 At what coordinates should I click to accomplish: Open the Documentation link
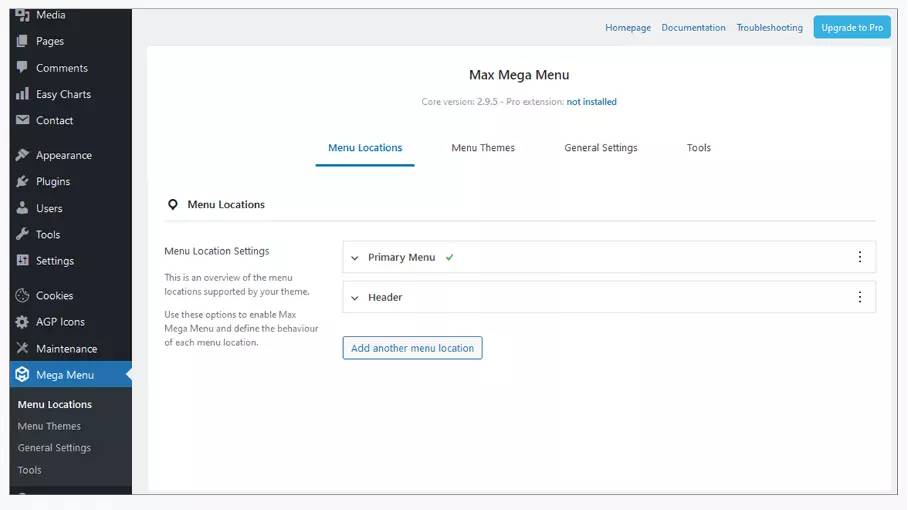pos(693,27)
